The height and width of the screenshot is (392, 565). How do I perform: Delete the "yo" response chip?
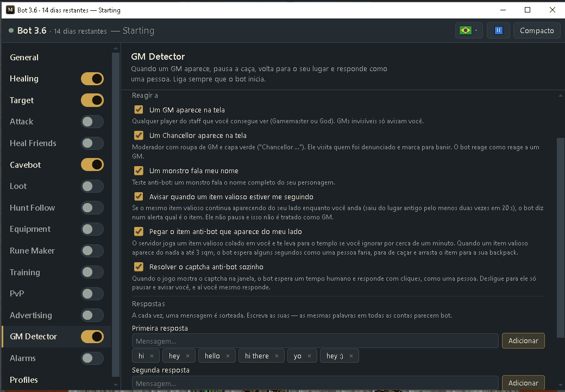pyautogui.click(x=309, y=356)
